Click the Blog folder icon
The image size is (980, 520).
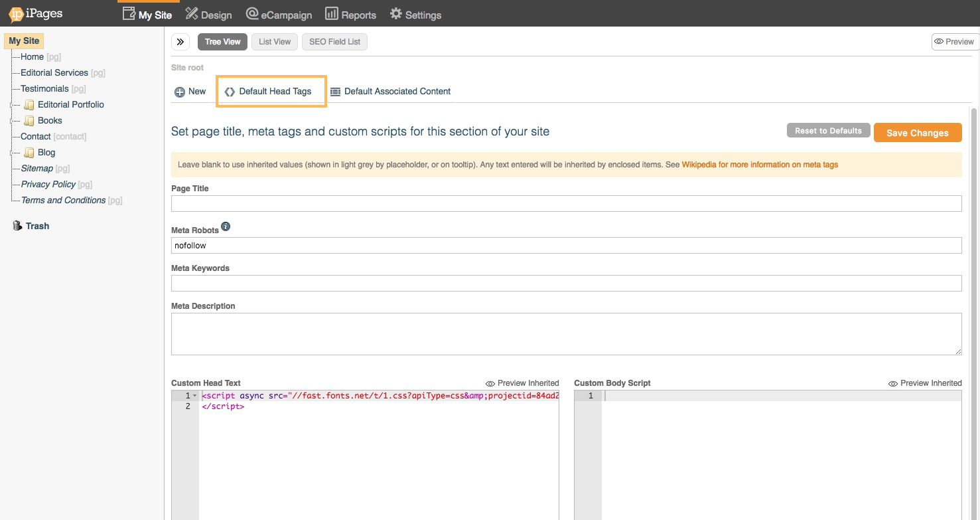click(x=29, y=153)
